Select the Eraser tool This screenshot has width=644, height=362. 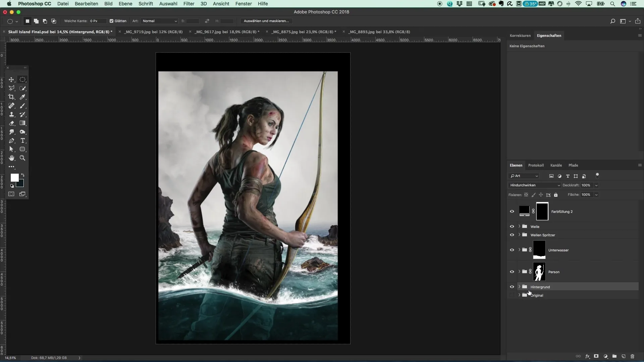(11, 123)
